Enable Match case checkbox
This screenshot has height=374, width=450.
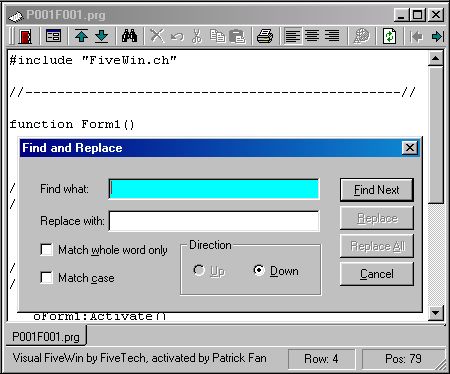[46, 277]
